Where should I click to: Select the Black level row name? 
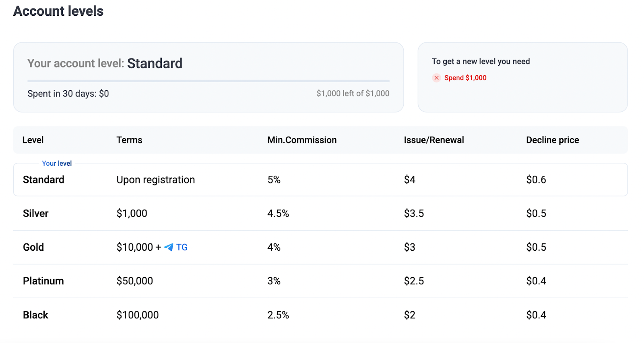pos(35,315)
